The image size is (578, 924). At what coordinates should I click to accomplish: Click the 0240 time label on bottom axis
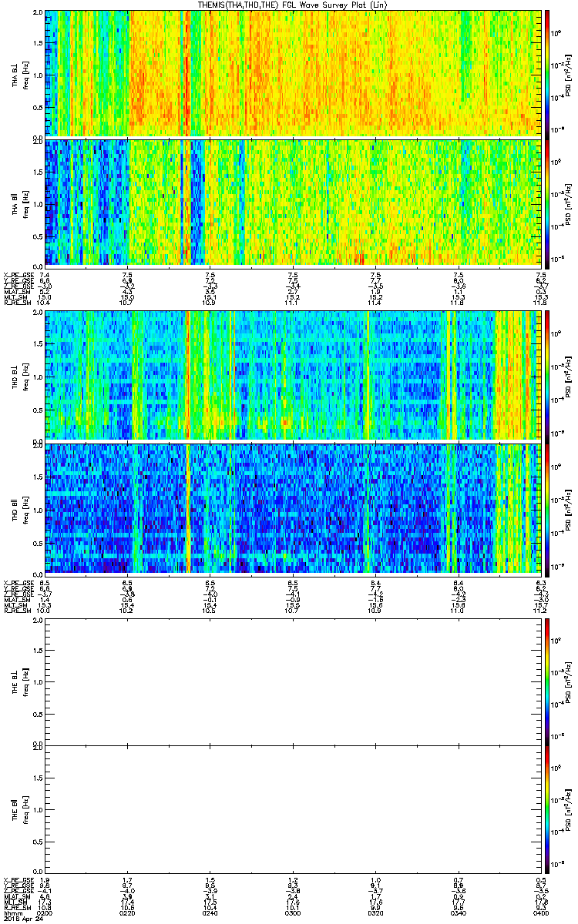tap(210, 912)
